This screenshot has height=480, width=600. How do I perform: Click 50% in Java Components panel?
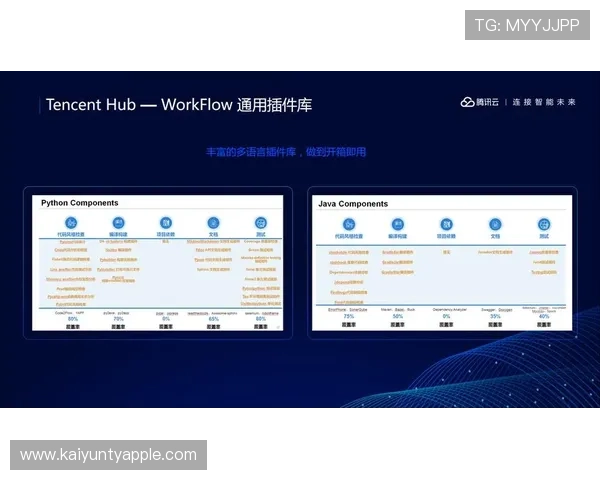coord(398,317)
